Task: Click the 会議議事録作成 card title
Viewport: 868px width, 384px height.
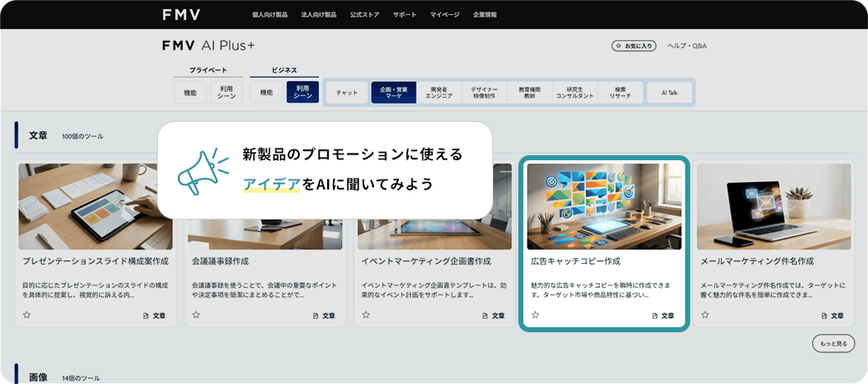Action: pos(220,261)
